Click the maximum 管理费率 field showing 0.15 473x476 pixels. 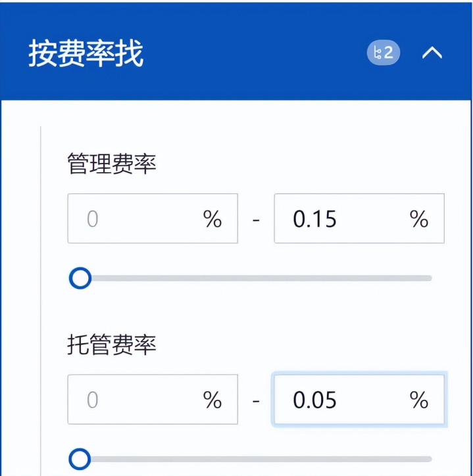(342, 218)
